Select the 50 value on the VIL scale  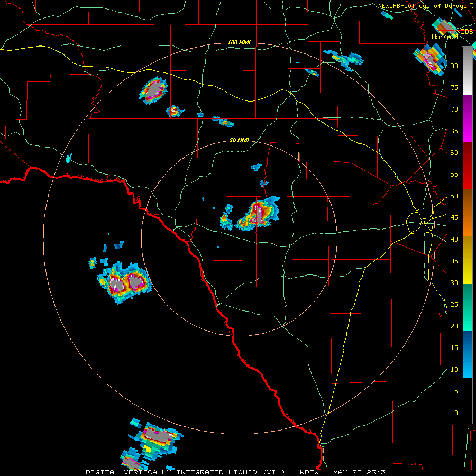[454, 196]
